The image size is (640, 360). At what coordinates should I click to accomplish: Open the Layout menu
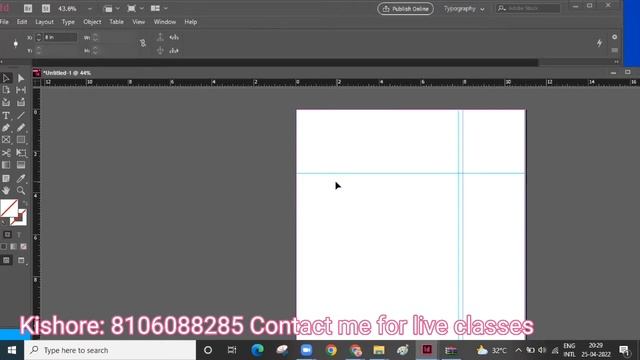(44, 22)
